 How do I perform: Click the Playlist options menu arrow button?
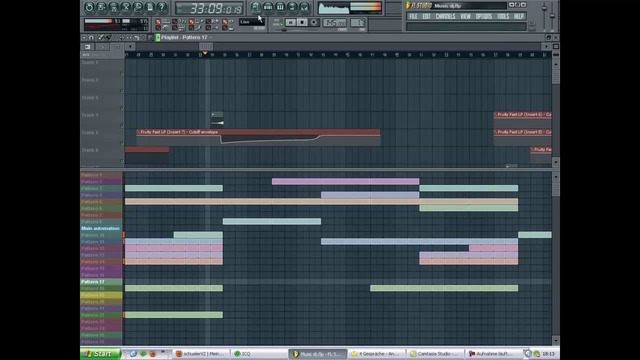(x=84, y=37)
